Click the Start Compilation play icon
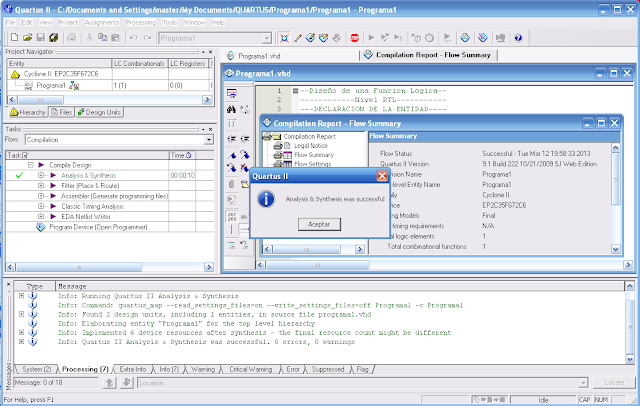The width and height of the screenshot is (640, 406). [371, 38]
